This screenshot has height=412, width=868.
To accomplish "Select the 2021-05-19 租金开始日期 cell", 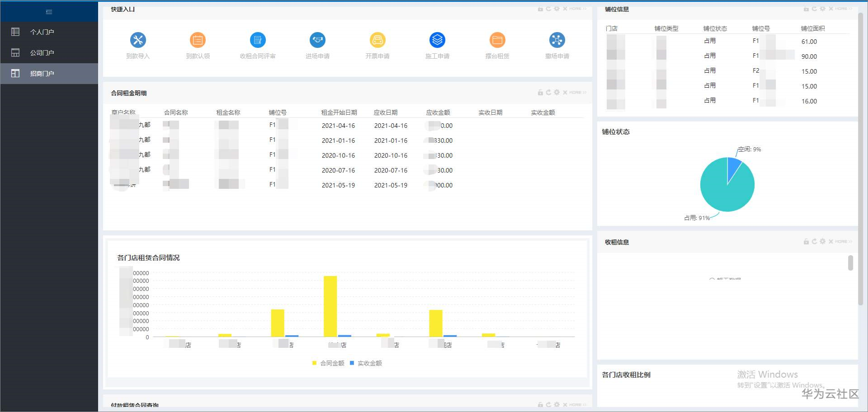I will point(338,185).
